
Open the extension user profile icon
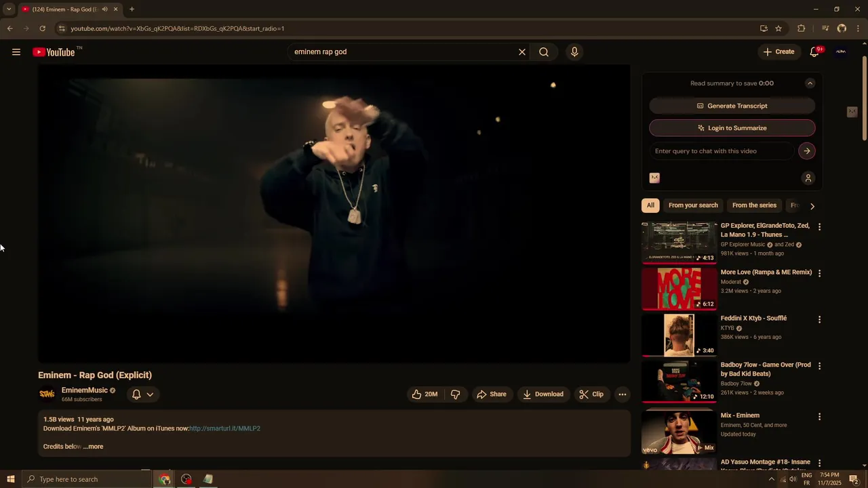(808, 178)
